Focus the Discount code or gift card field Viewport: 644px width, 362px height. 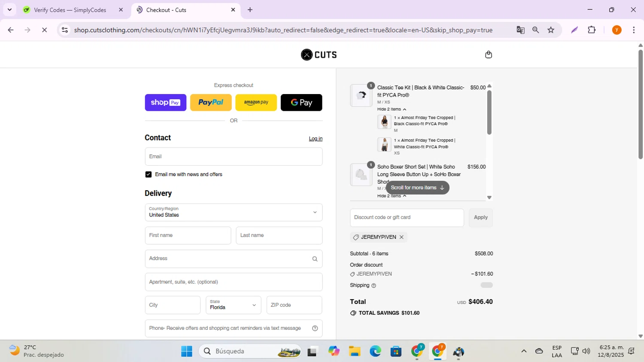pos(407,218)
